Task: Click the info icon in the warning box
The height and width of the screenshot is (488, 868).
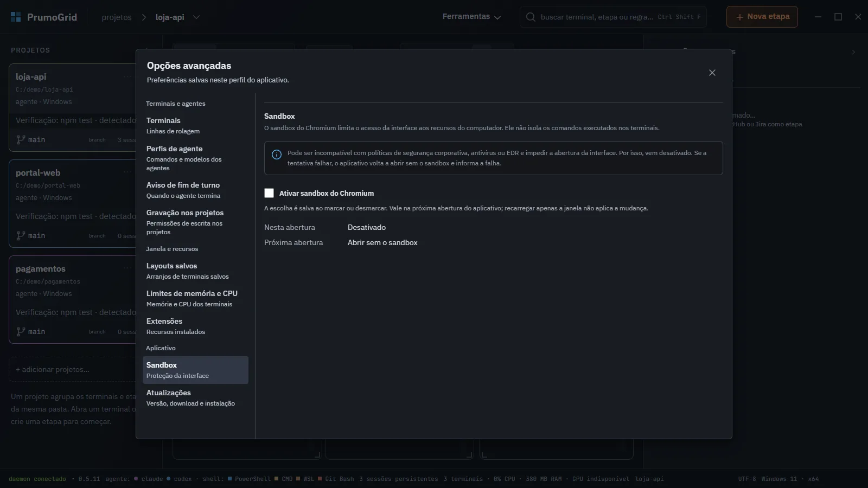Action: pos(277,155)
